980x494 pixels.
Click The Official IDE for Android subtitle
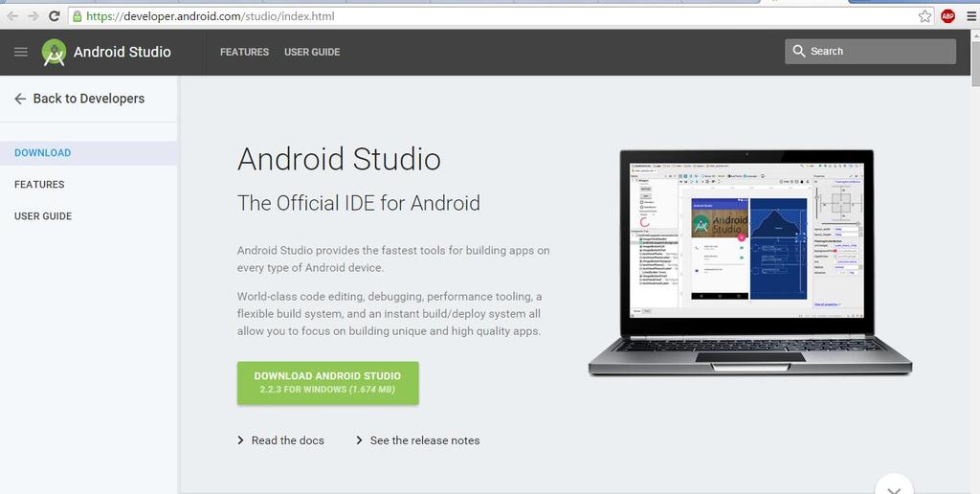[359, 203]
